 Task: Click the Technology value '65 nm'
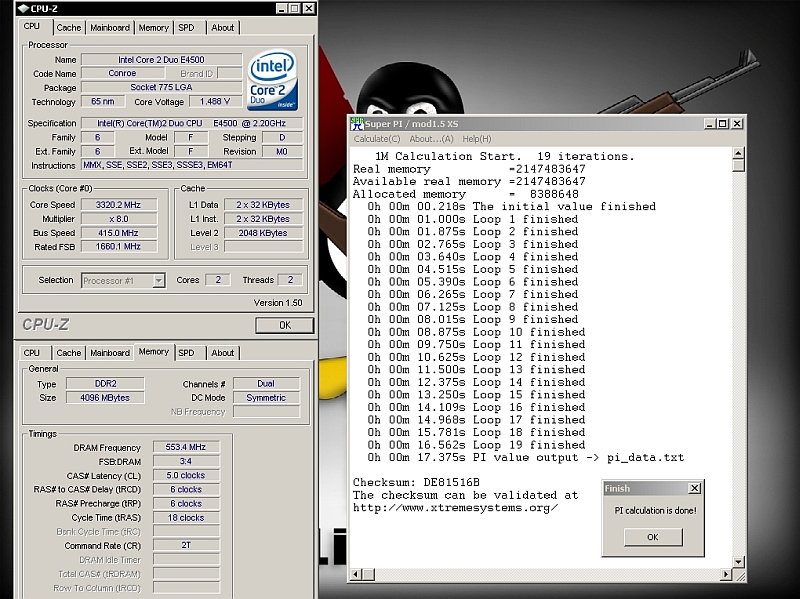103,101
